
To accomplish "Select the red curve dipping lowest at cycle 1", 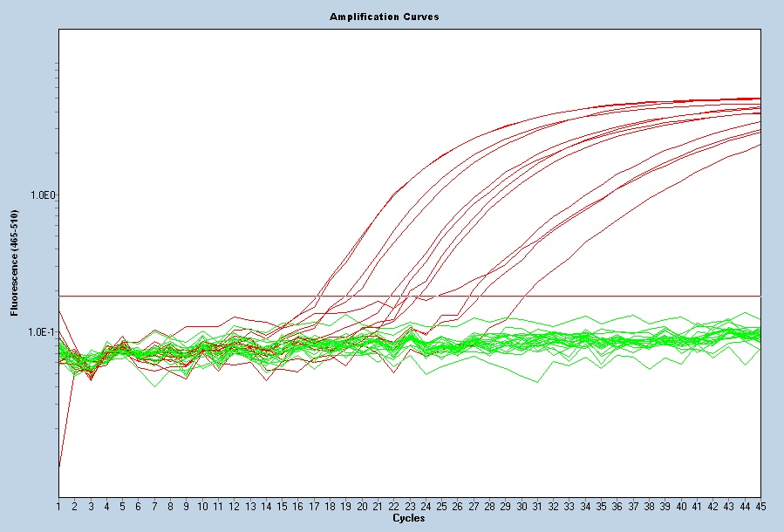I will pyautogui.click(x=60, y=464).
